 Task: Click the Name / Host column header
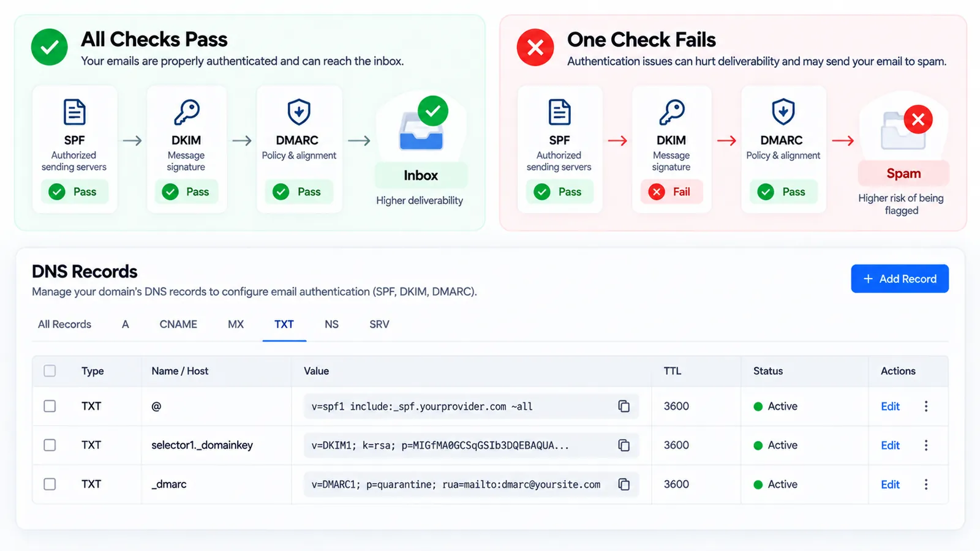tap(179, 371)
